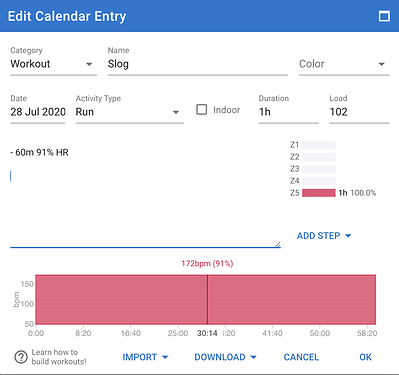Open the IMPORT menu
The height and width of the screenshot is (375, 399).
click(x=145, y=357)
